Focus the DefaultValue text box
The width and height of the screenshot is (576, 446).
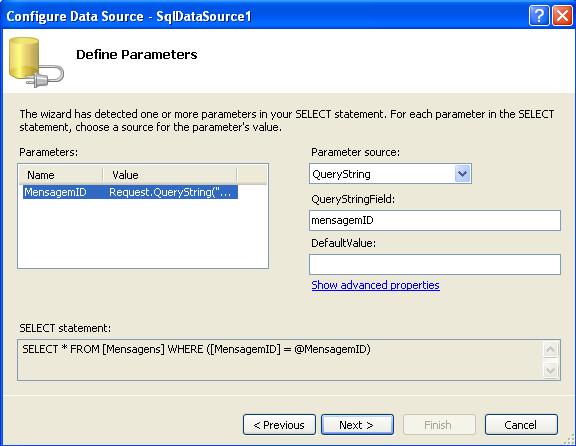tap(435, 264)
